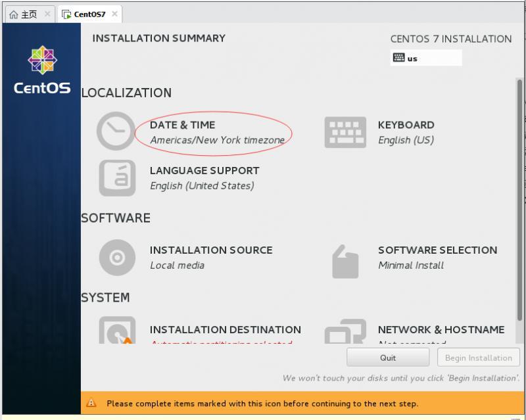Screen dimensions: 526x420
Task: Click the Network & Hostname icon
Action: point(345,331)
